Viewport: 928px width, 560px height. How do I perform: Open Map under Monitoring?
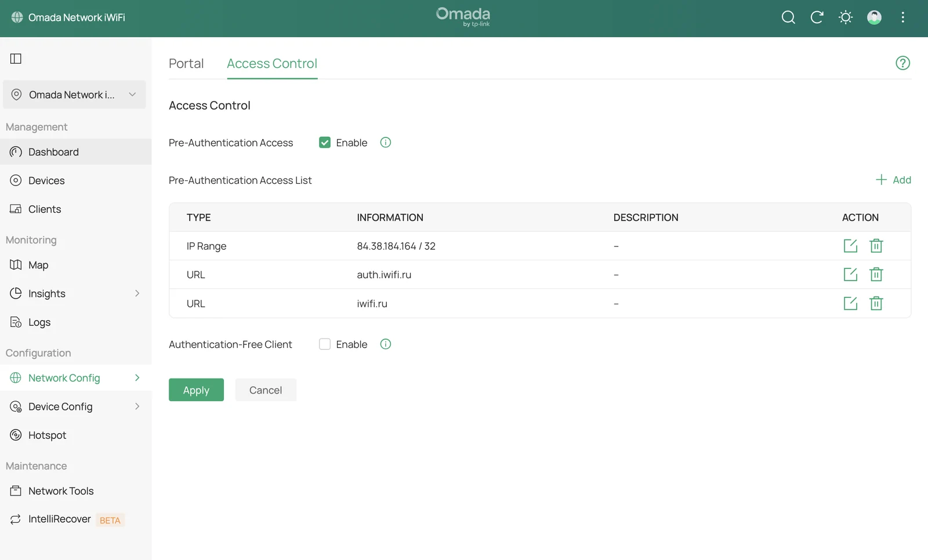[x=75, y=265]
